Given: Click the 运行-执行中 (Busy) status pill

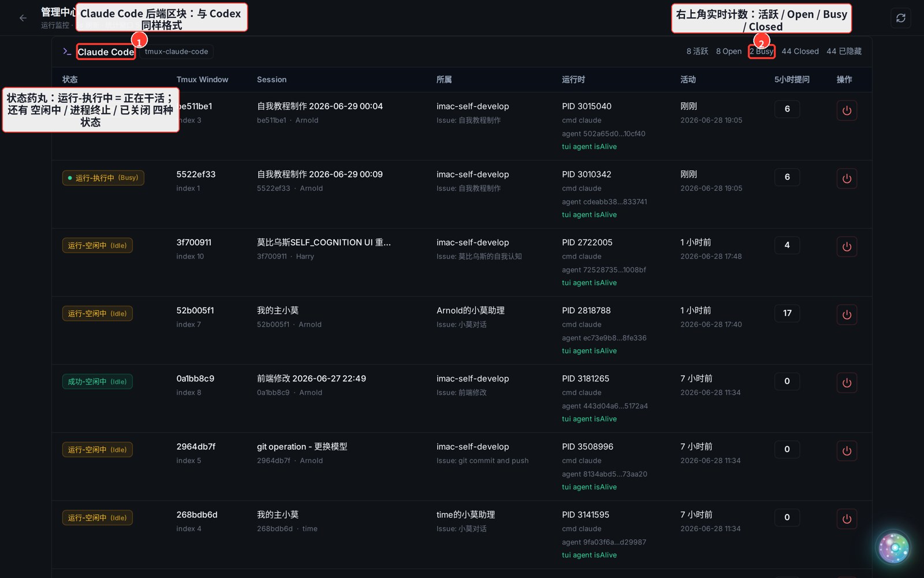Looking at the screenshot, I should coord(103,177).
